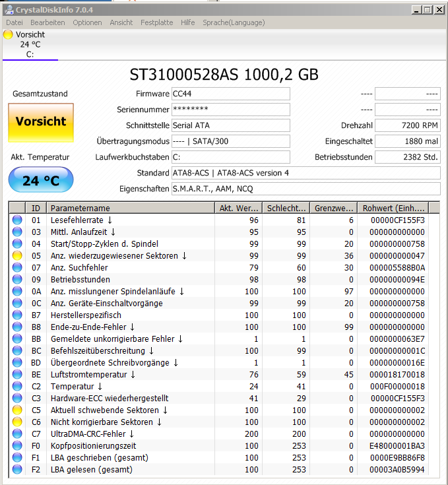448x485 pixels.
Task: Click the blue status icon for Mittl. Anlaufzeit
Action: click(17, 232)
